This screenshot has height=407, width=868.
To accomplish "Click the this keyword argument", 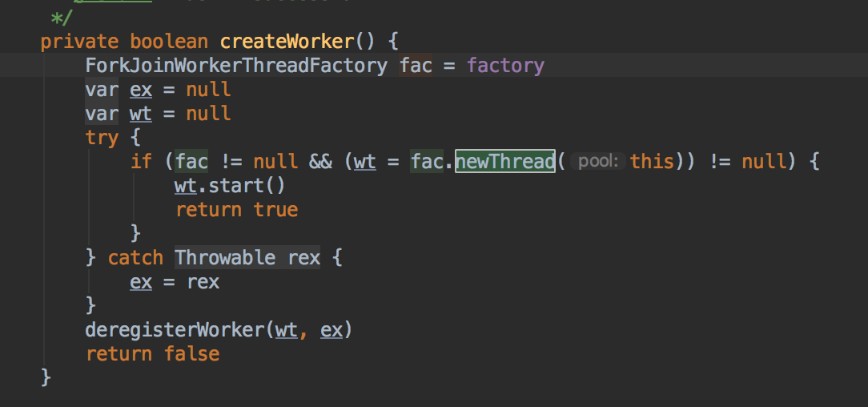I will pos(652,161).
